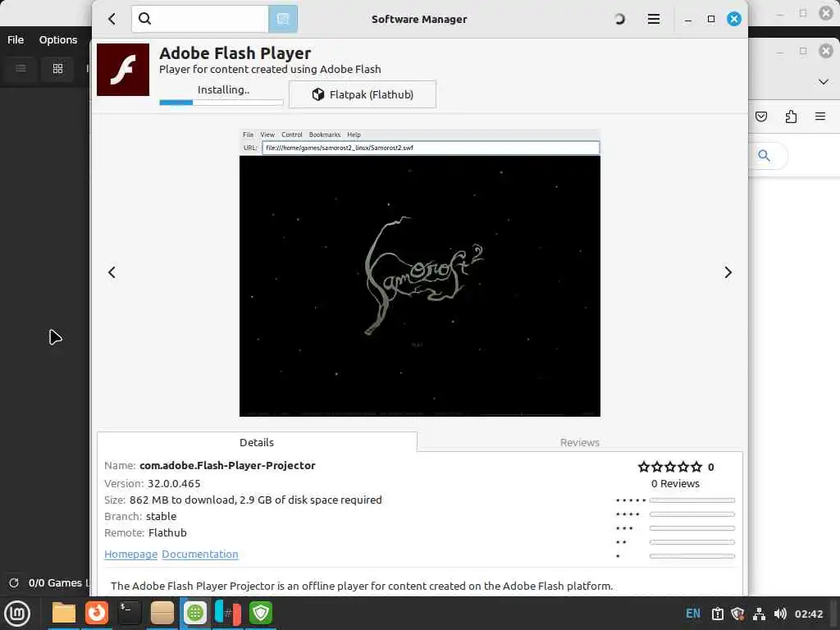
Task: Go back using the Software Manager back arrow
Action: [x=112, y=20]
